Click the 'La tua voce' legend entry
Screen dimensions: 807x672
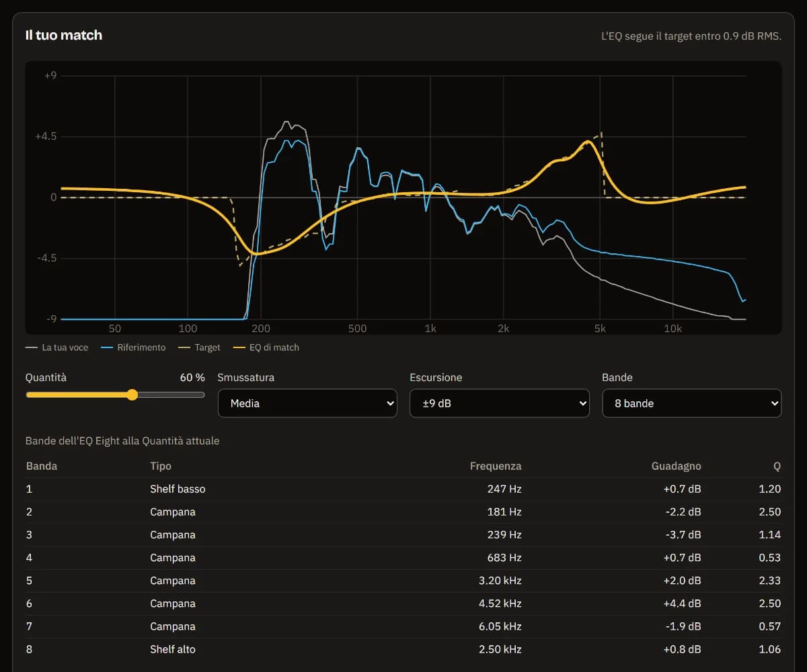(x=57, y=347)
